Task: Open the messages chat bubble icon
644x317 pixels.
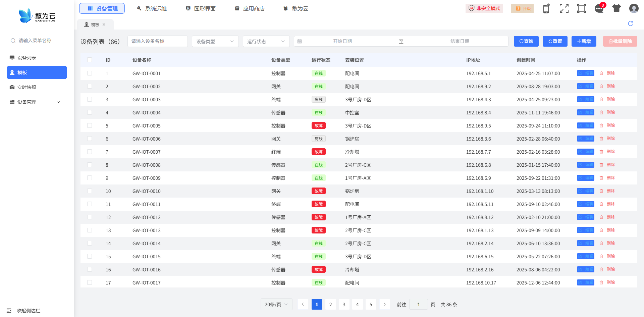Action: [599, 8]
